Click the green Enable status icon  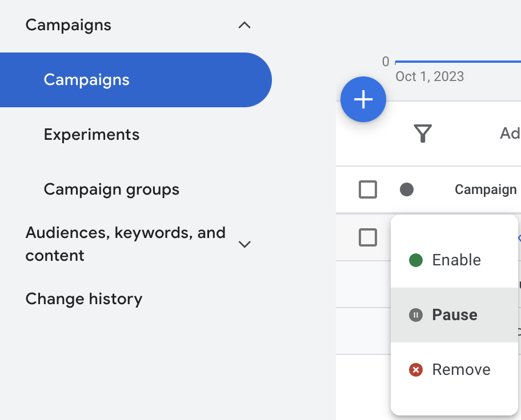point(415,260)
